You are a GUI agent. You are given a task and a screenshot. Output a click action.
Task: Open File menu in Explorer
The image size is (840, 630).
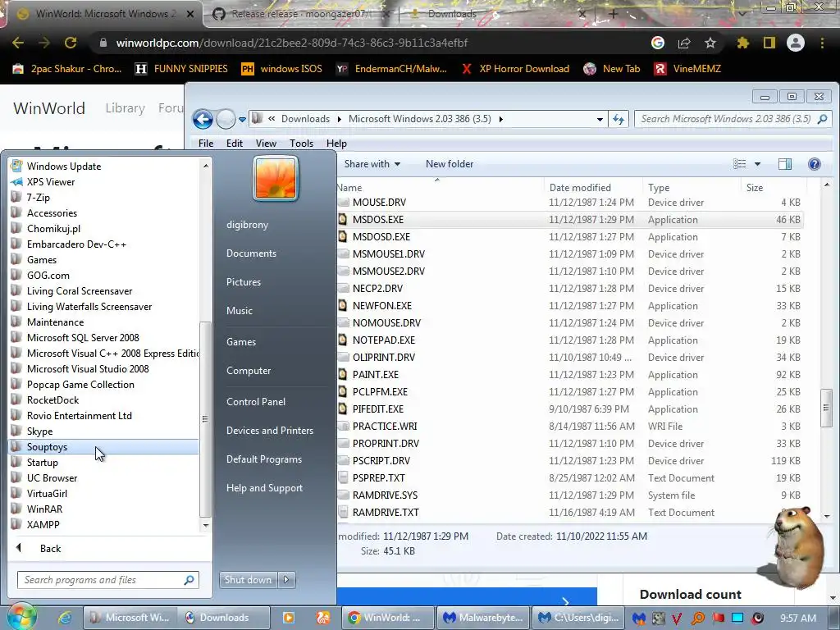[x=206, y=144]
